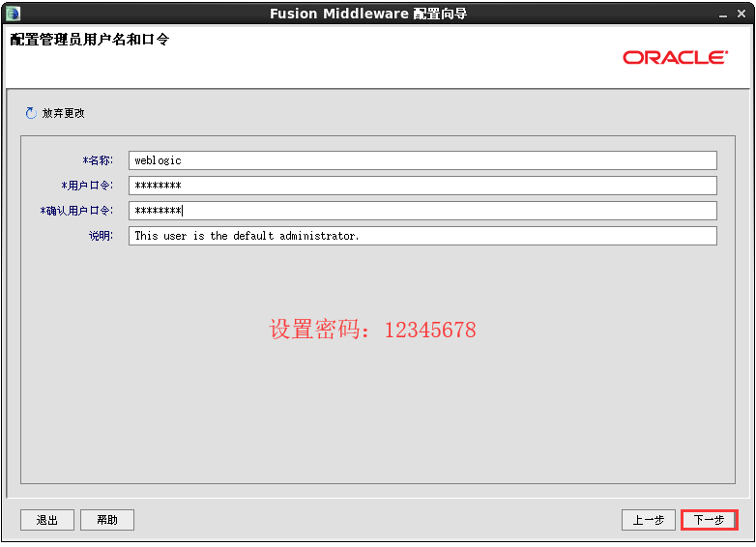This screenshot has height=547, width=756.
Task: Click the *用户口令: label
Action: click(87, 186)
